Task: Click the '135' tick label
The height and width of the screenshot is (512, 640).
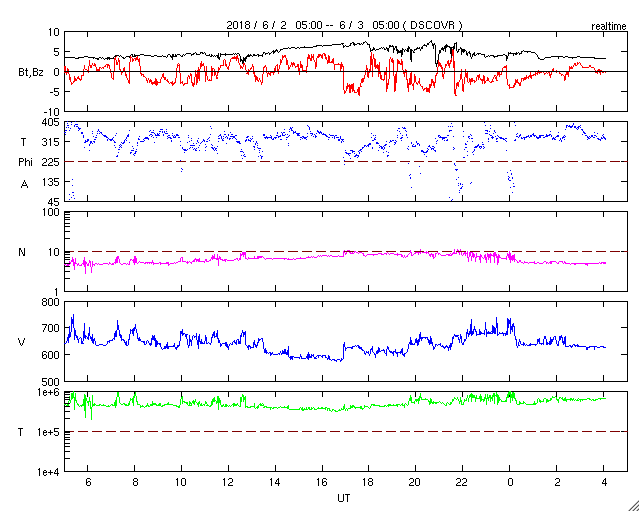Action: 52,182
